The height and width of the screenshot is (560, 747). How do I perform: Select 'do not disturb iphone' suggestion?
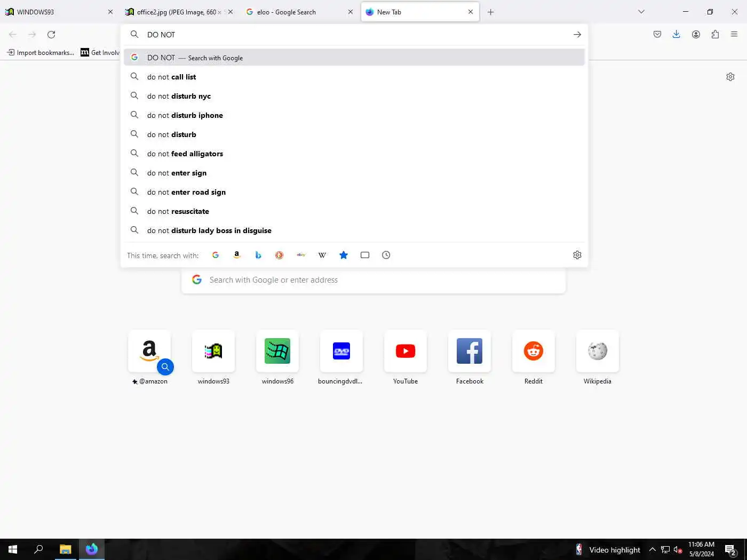354,115
